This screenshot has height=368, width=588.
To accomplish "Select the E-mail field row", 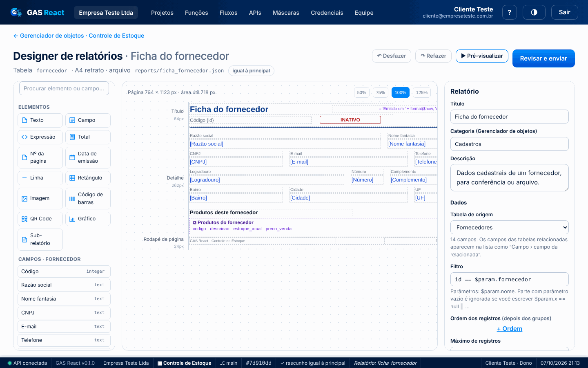I will tap(64, 327).
